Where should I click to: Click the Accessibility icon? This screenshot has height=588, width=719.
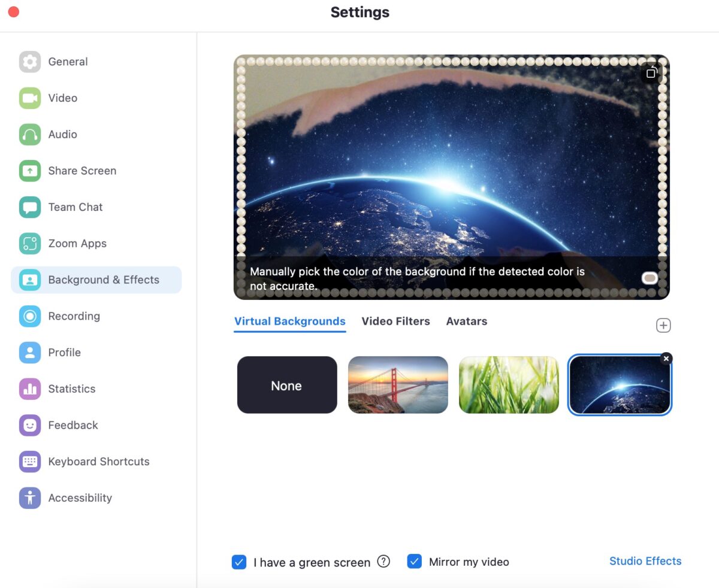tap(30, 498)
